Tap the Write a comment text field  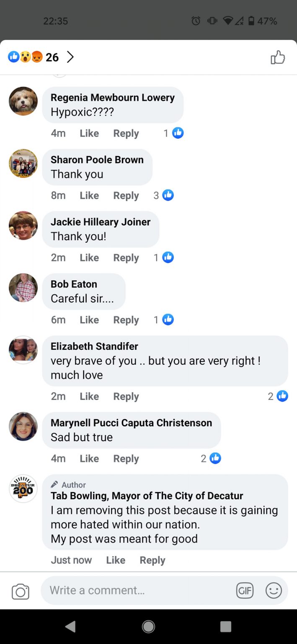[138, 590]
